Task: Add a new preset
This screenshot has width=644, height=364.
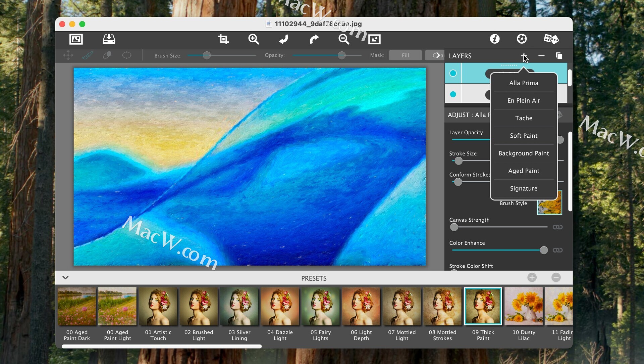Action: (532, 277)
